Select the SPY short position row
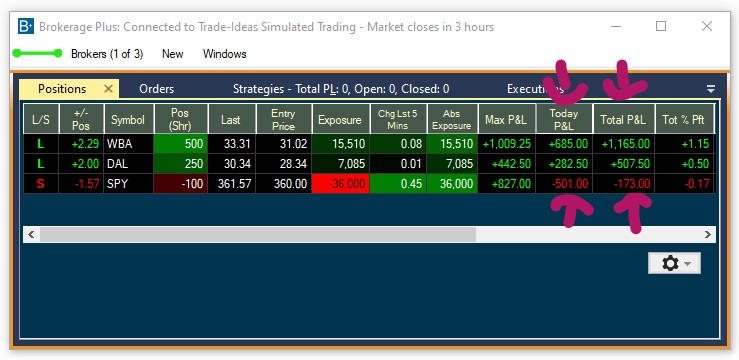 pos(369,183)
